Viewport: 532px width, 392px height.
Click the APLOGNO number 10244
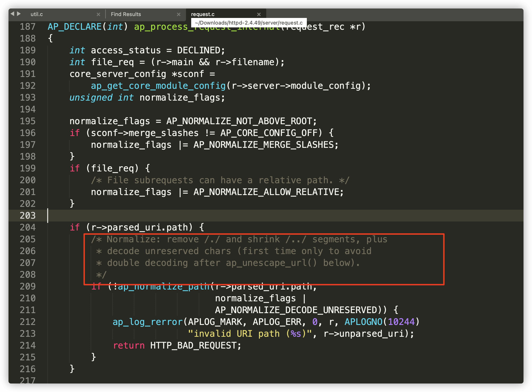click(401, 322)
